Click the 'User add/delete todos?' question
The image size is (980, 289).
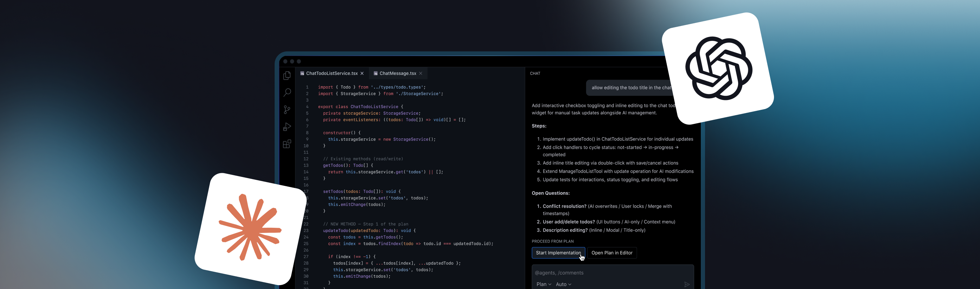pos(569,222)
